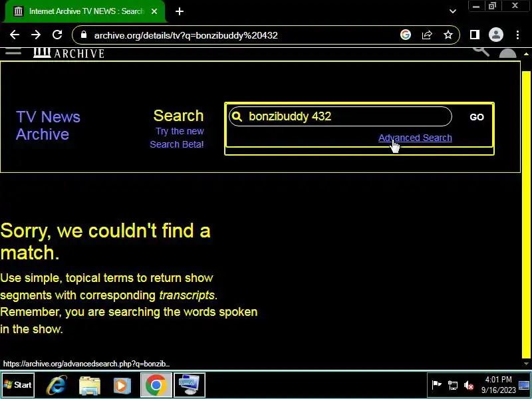The width and height of the screenshot is (532, 399).
Task: Reload the page with the refresh icon
Action: pos(57,35)
